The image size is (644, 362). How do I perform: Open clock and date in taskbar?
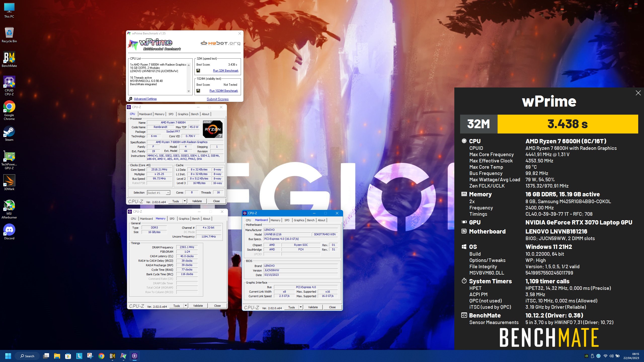click(x=631, y=356)
